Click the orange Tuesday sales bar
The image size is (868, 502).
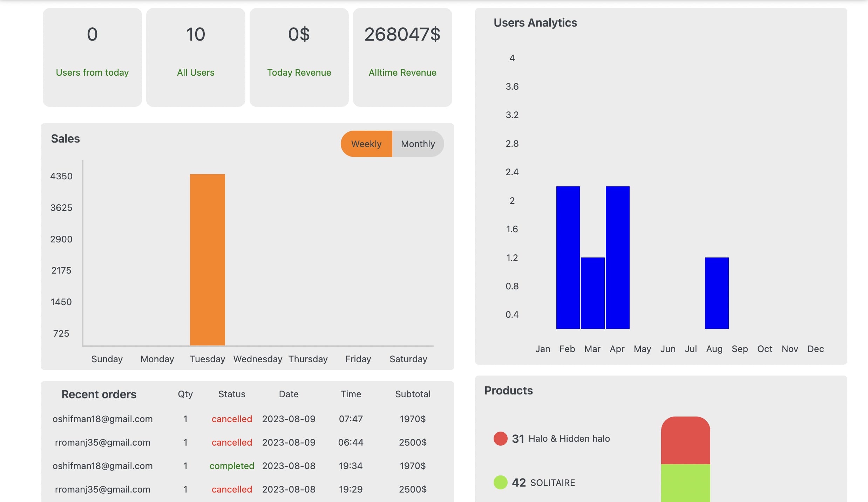point(208,260)
